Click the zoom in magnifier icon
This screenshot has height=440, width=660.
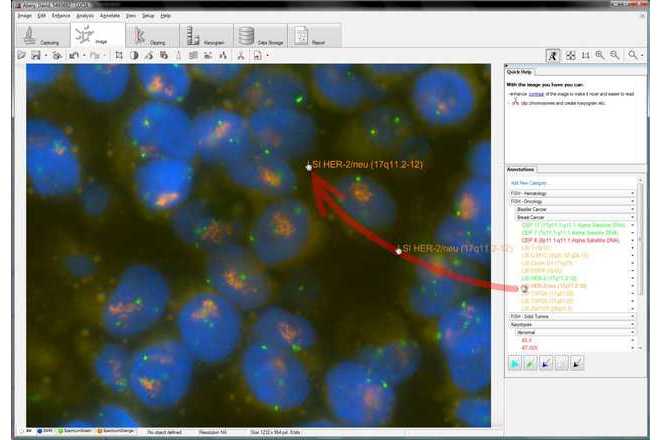coord(600,55)
